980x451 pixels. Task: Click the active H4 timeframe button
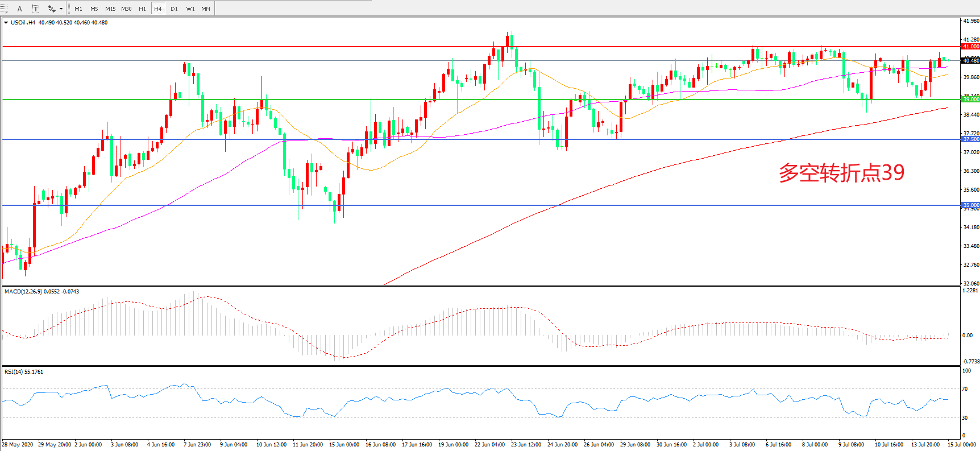pos(158,9)
